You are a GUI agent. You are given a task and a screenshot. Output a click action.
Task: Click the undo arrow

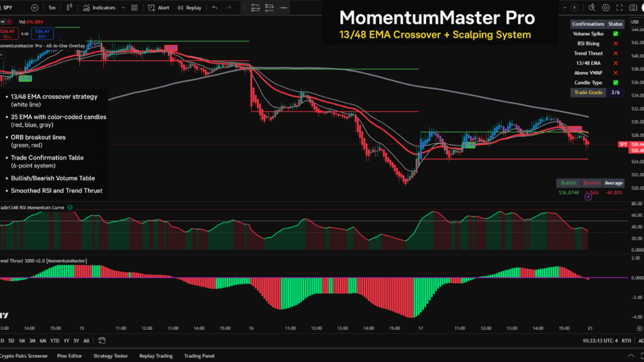pos(215,8)
